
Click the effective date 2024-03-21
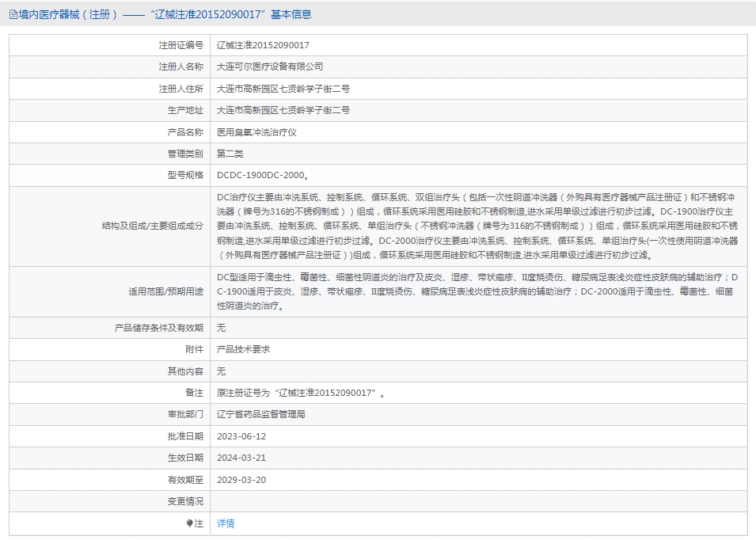241,458
